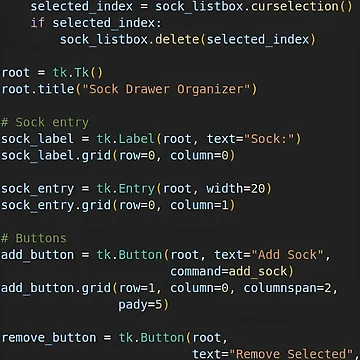Image resolution: width=360 pixels, height=360 pixels.
Task: Place cursor on sock_listbox.delete(selected_index) line
Action: [188, 40]
